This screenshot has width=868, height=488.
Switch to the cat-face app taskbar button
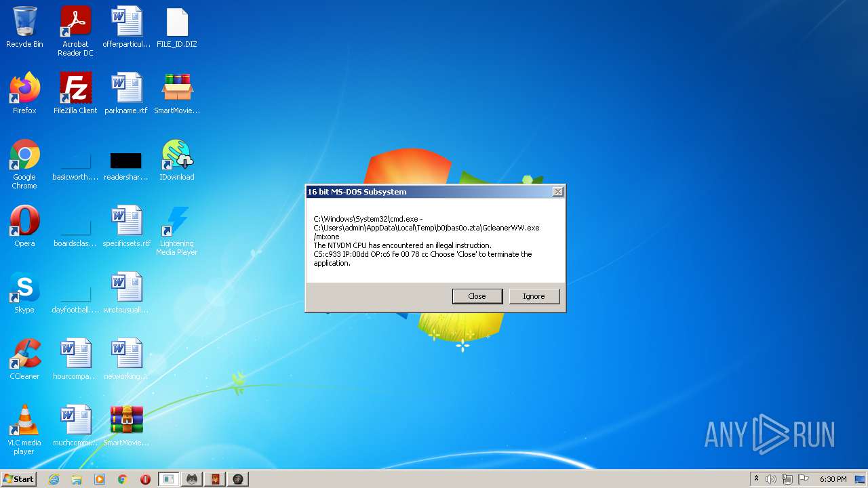point(192,479)
